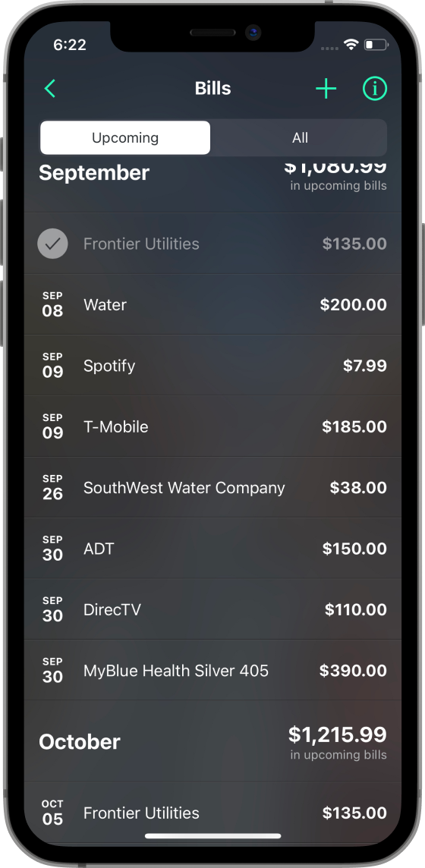Select the T-Mobile bill
The image size is (425, 868).
[212, 426]
